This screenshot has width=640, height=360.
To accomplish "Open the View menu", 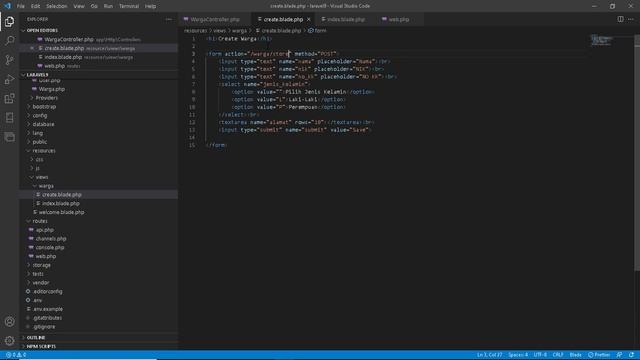I will pos(79,6).
